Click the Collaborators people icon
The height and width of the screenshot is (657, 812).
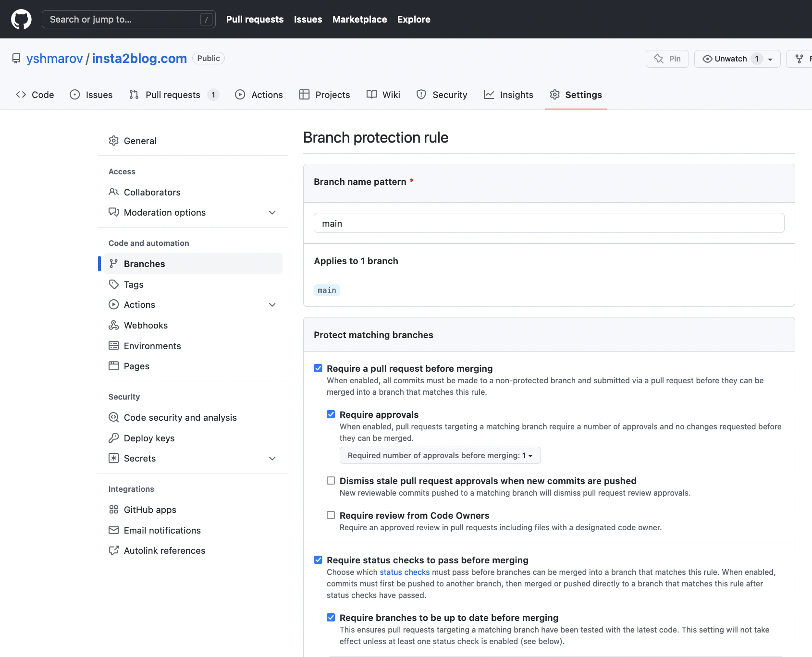coord(114,192)
